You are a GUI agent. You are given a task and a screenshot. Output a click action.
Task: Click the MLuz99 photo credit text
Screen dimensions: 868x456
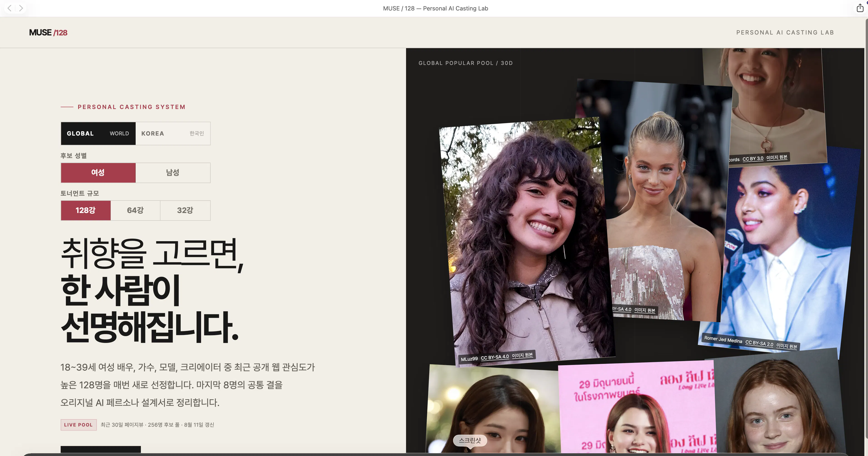pos(469,359)
